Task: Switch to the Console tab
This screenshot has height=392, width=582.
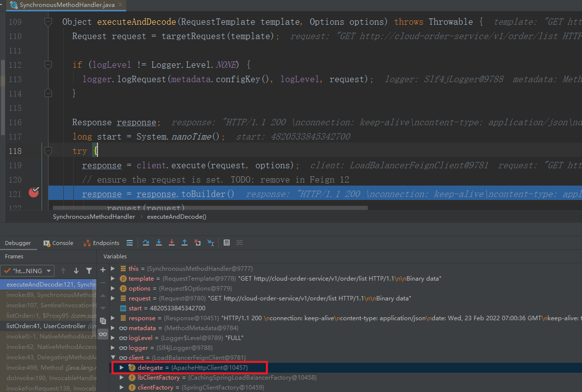Action: [x=58, y=243]
